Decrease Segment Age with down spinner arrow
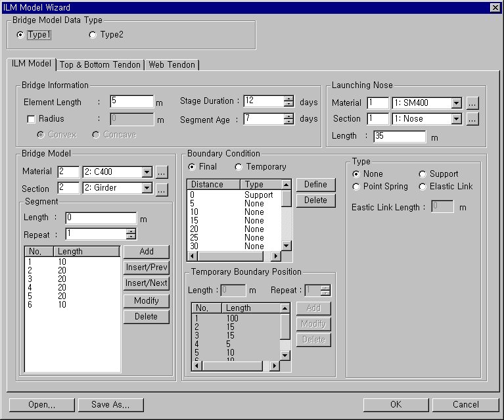This screenshot has width=504, height=420. coord(288,122)
